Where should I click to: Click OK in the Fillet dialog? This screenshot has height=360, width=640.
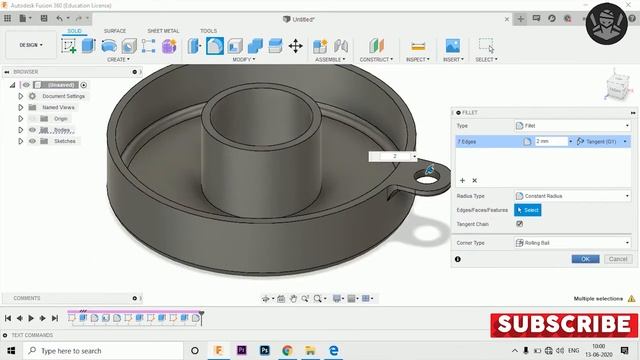585,259
